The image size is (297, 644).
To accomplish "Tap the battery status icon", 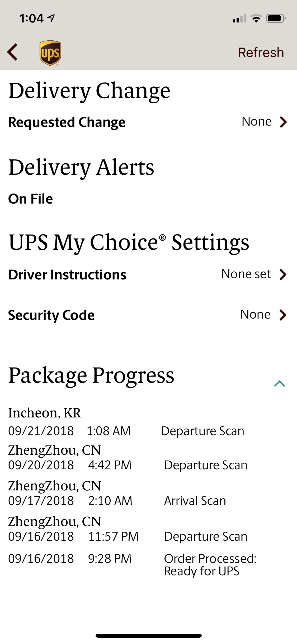I will pyautogui.click(x=276, y=18).
